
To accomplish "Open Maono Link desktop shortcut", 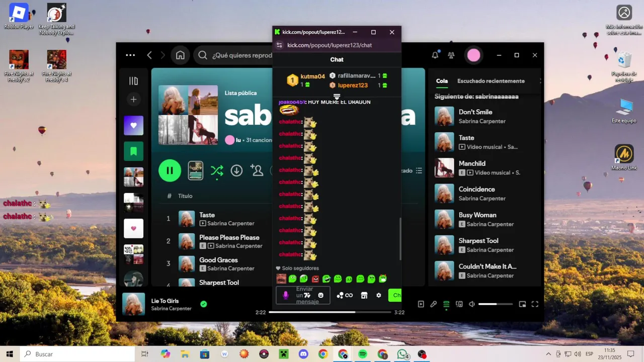I will pos(624,158).
